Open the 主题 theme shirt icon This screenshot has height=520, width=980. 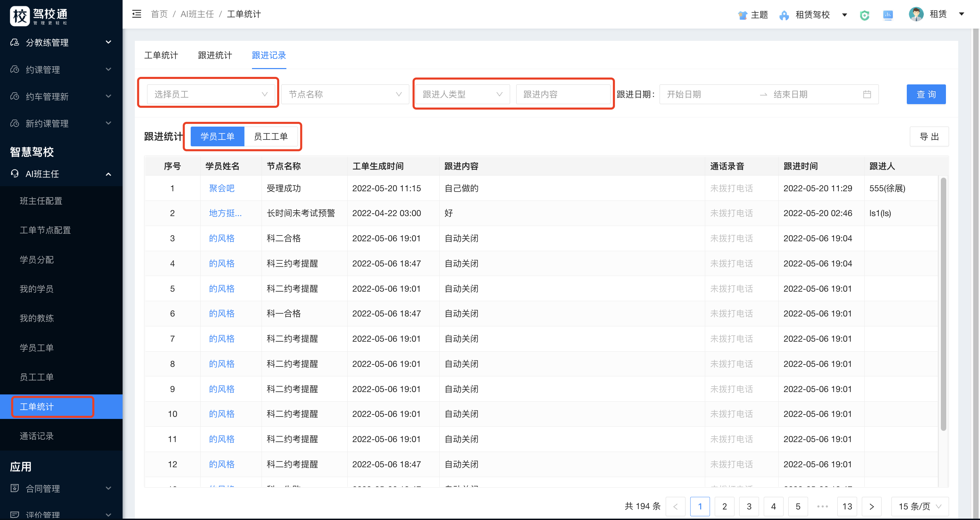(742, 15)
